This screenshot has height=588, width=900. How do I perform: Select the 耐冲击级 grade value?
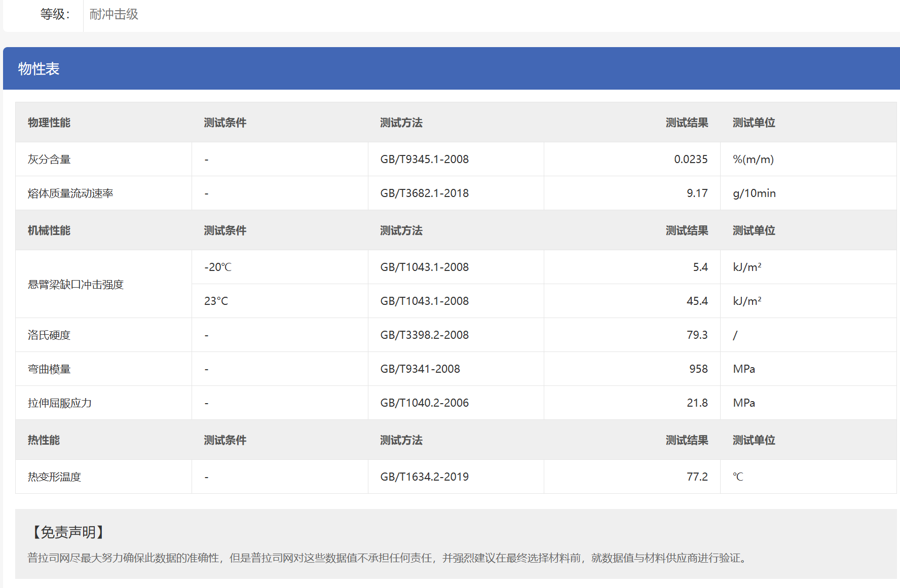pos(114,14)
